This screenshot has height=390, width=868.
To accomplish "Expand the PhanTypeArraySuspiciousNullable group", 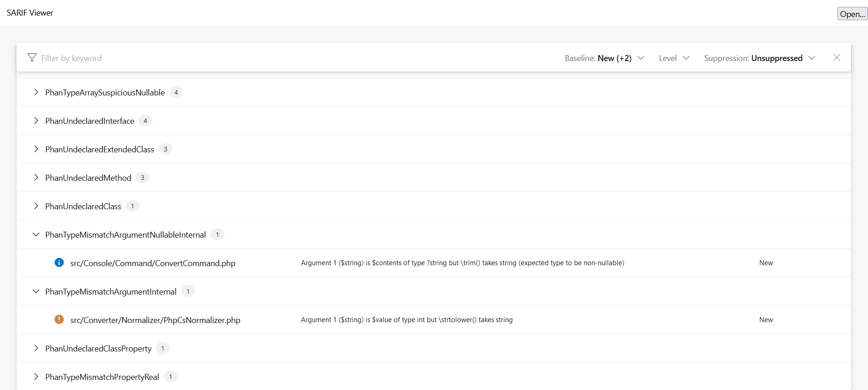I will pos(36,92).
